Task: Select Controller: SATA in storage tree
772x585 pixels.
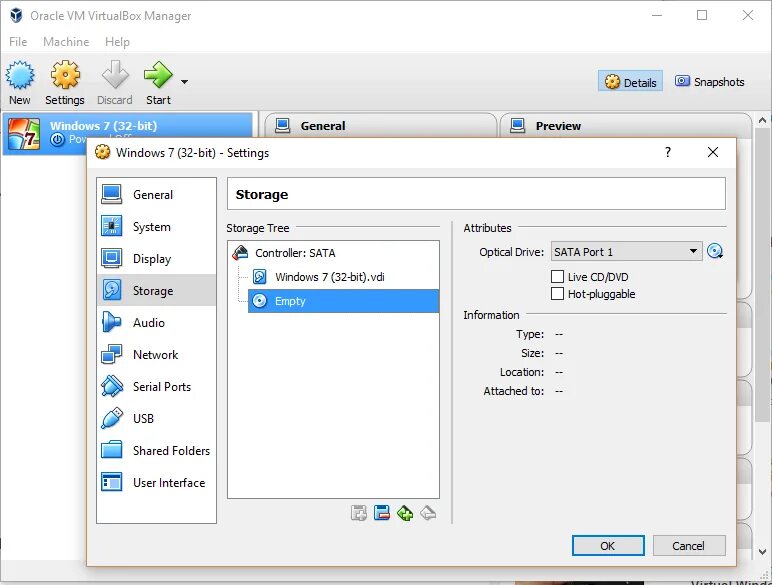Action: (x=333, y=253)
